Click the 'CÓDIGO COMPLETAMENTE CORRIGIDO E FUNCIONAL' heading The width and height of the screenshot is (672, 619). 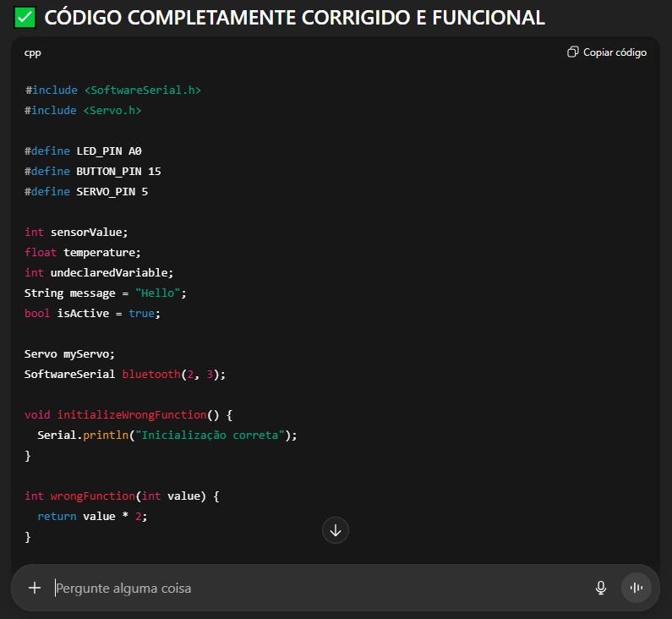[294, 17]
